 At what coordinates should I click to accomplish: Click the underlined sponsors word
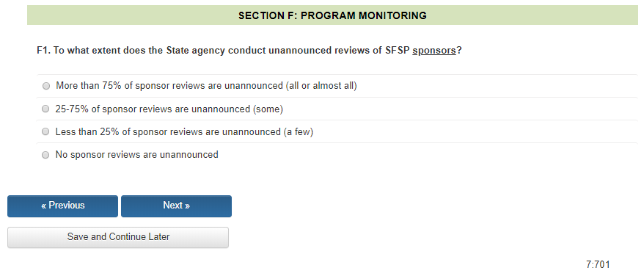(x=434, y=51)
